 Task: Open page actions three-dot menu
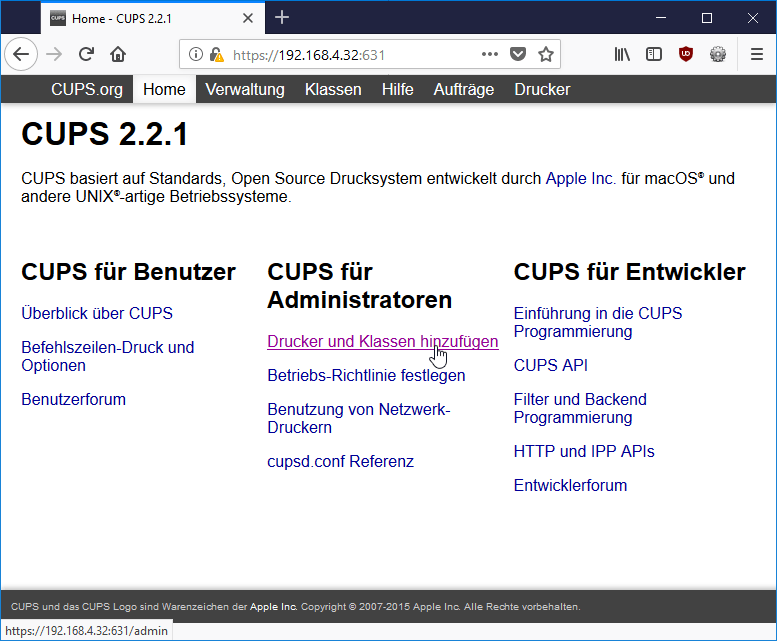pyautogui.click(x=490, y=54)
